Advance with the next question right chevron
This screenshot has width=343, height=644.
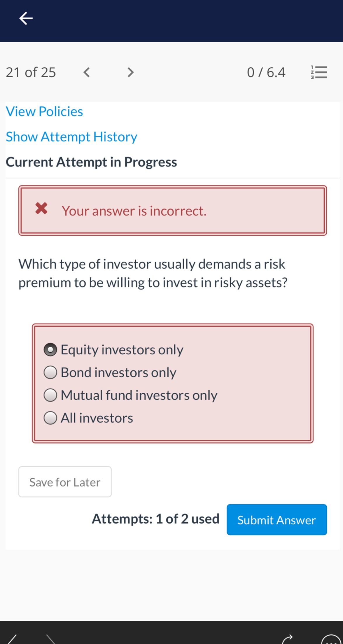click(x=130, y=72)
